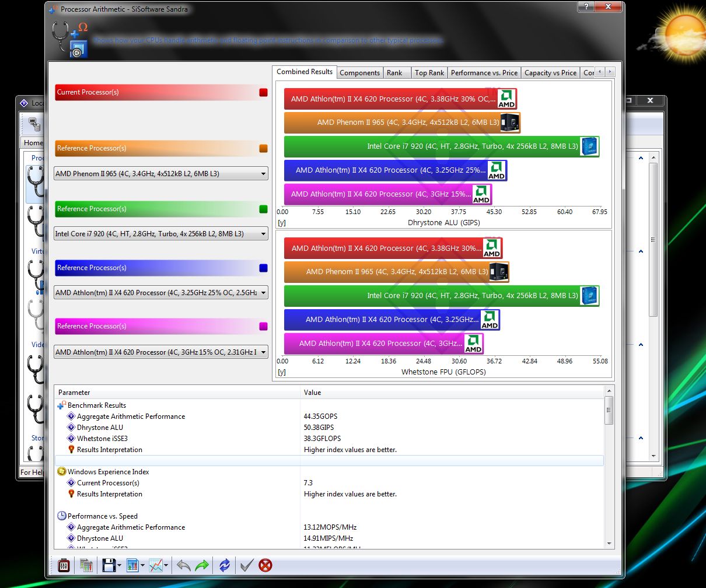
Task: Click the tab strip scroll-left arrow
Action: tap(600, 72)
